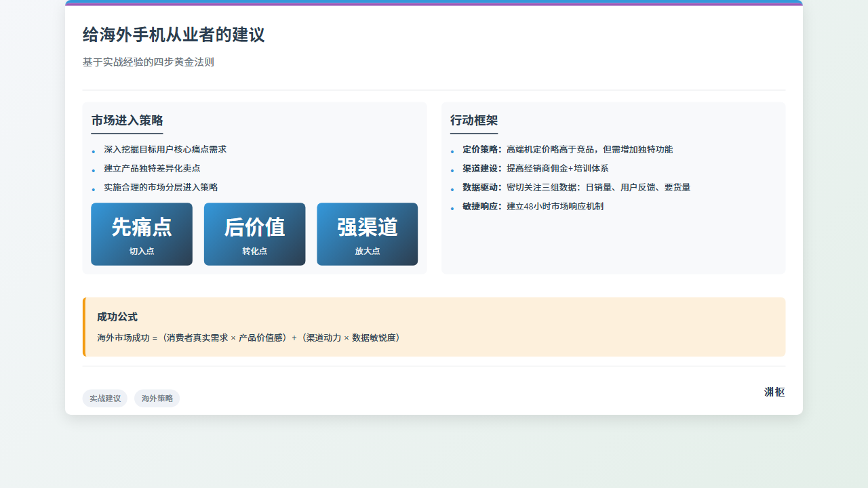Click bullet 实施合理的市场分层进入策略
Image resolution: width=868 pixels, height=488 pixels.
coord(161,188)
